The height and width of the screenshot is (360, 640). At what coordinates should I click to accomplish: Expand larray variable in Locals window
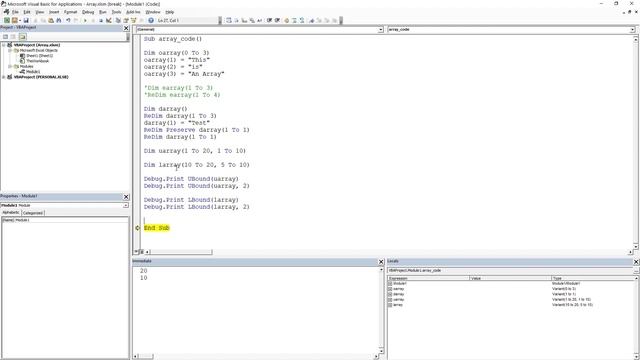(390, 305)
